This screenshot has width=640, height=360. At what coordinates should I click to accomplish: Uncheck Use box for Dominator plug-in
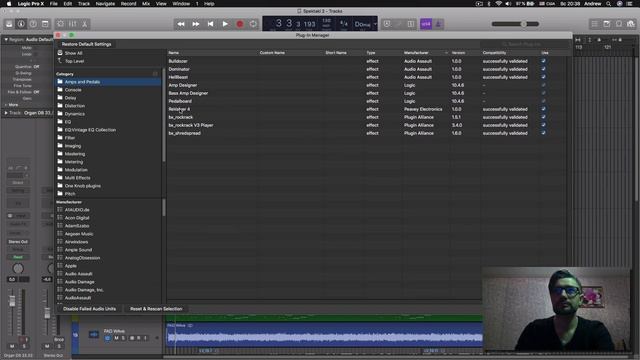click(x=543, y=69)
